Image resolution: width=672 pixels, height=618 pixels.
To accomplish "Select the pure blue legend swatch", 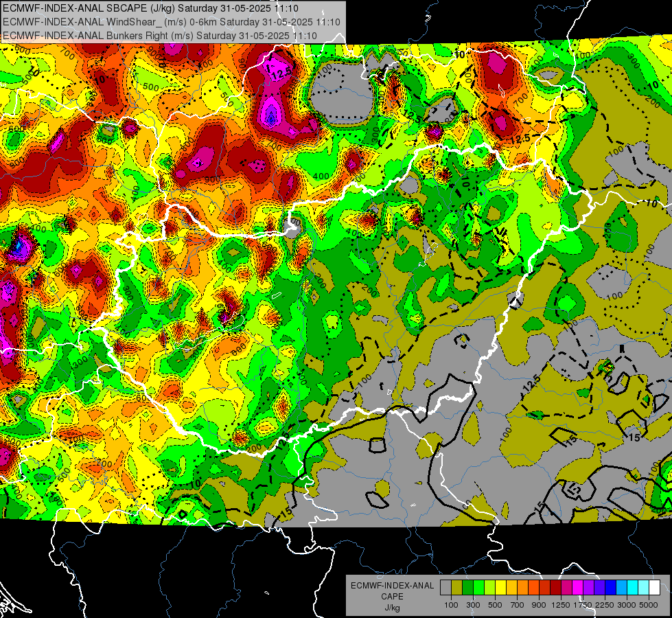I will pos(610,588).
